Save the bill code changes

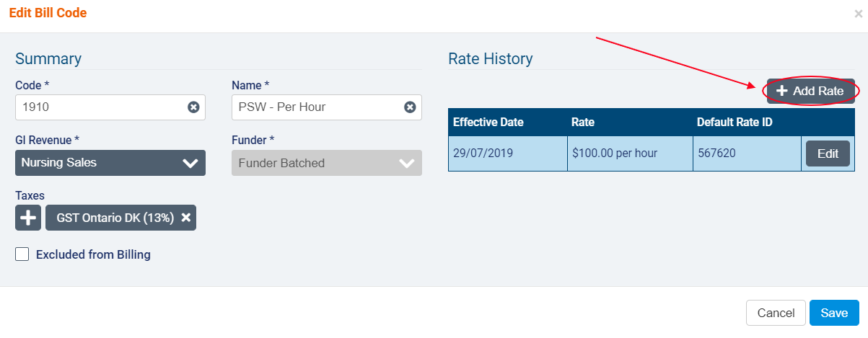834,313
